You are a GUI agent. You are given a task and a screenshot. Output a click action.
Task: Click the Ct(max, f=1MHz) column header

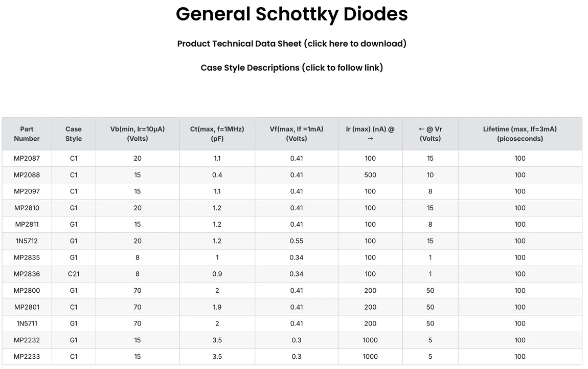[217, 134]
